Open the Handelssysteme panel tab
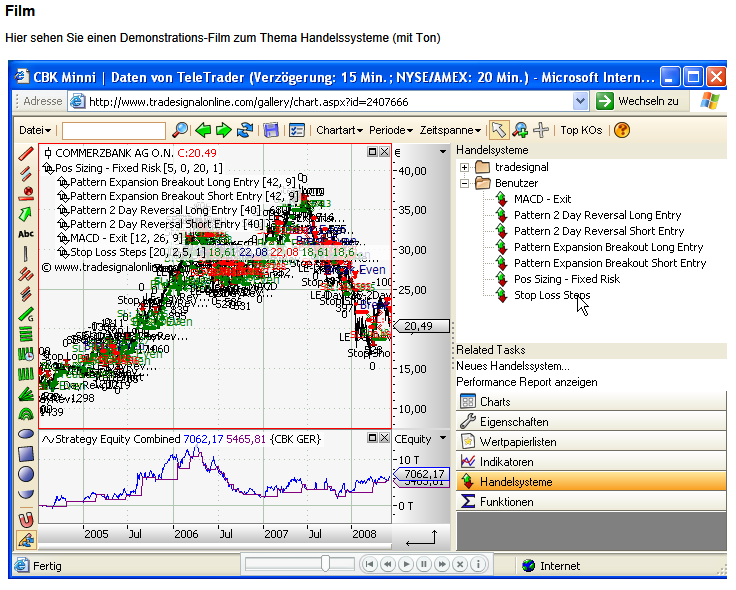This screenshot has width=736, height=590. pos(591,482)
